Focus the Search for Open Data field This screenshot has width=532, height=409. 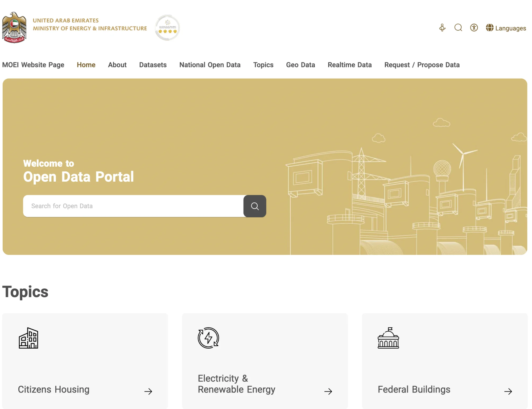[x=133, y=206]
